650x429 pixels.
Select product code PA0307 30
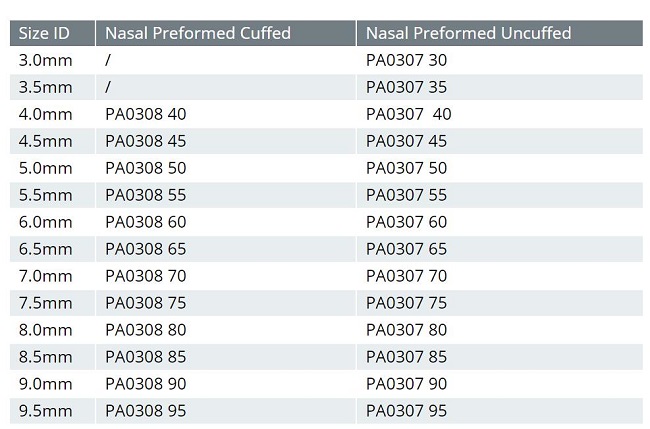pyautogui.click(x=407, y=60)
